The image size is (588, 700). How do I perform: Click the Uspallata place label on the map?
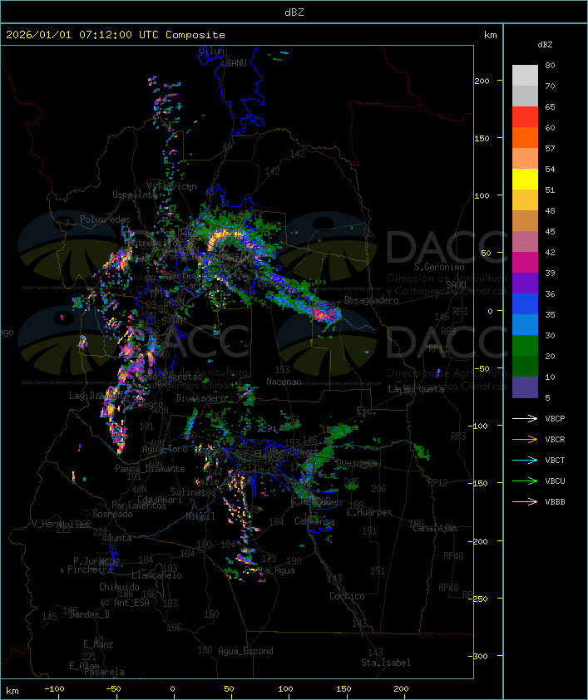(135, 195)
